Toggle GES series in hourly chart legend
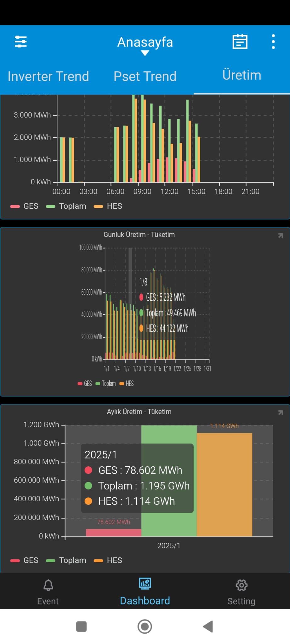The width and height of the screenshot is (290, 644). [x=25, y=206]
